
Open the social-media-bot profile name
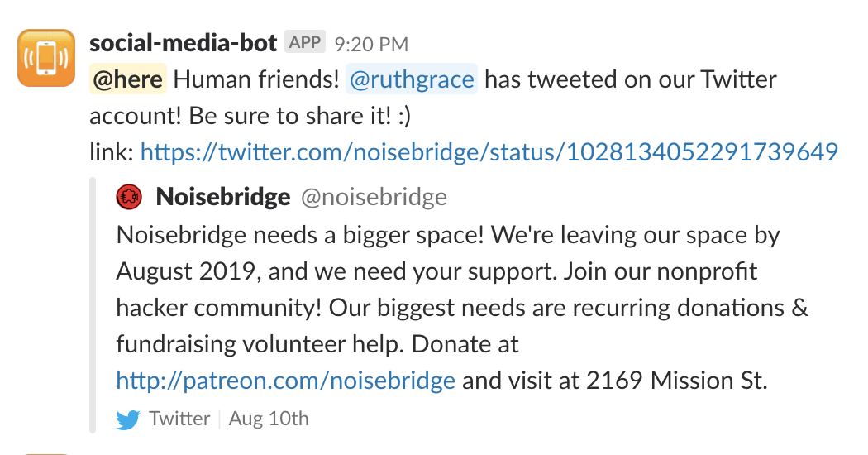pos(183,42)
